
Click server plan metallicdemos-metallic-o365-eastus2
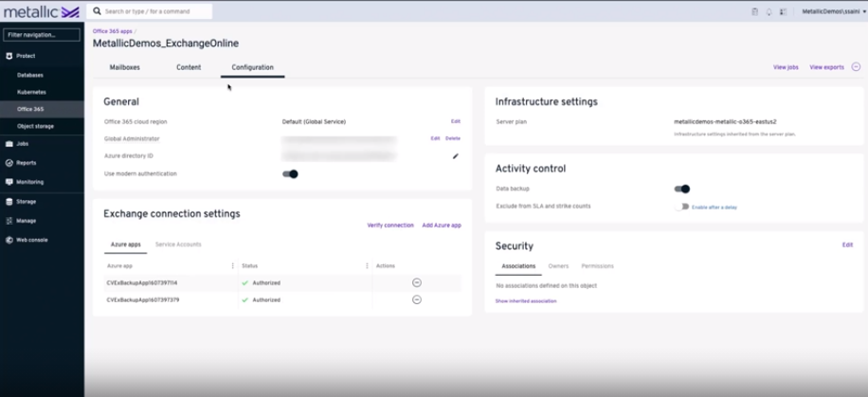coord(725,121)
